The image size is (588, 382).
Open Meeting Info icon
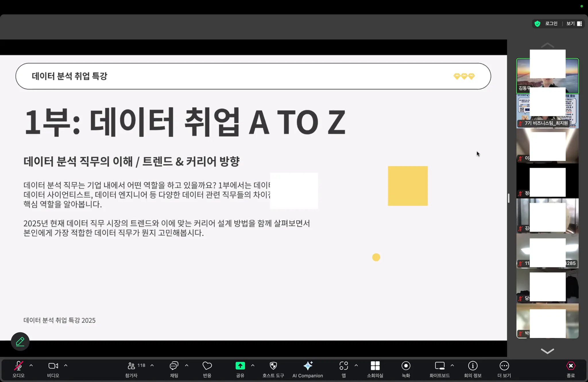(473, 366)
